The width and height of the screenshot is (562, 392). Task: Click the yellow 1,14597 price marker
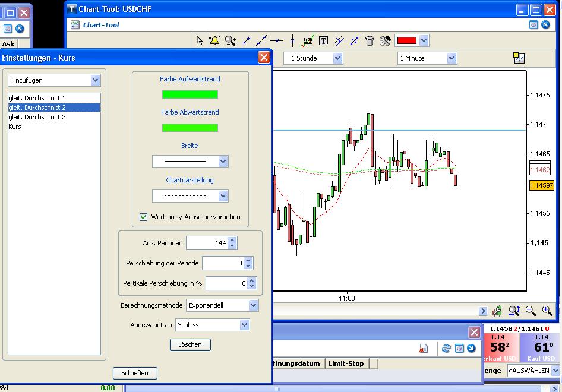[x=542, y=185]
